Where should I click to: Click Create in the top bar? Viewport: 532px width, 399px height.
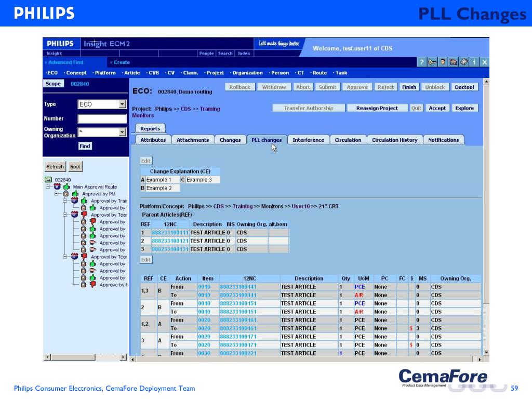(122, 62)
